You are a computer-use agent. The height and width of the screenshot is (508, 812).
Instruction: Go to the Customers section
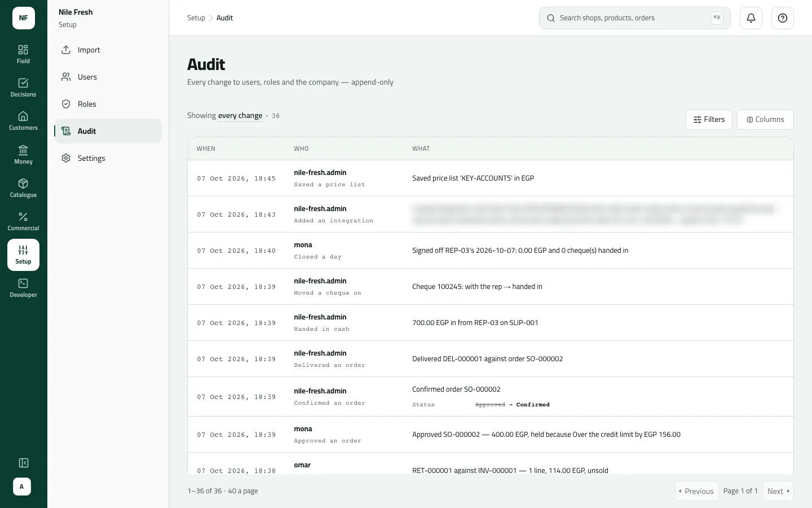click(x=23, y=121)
